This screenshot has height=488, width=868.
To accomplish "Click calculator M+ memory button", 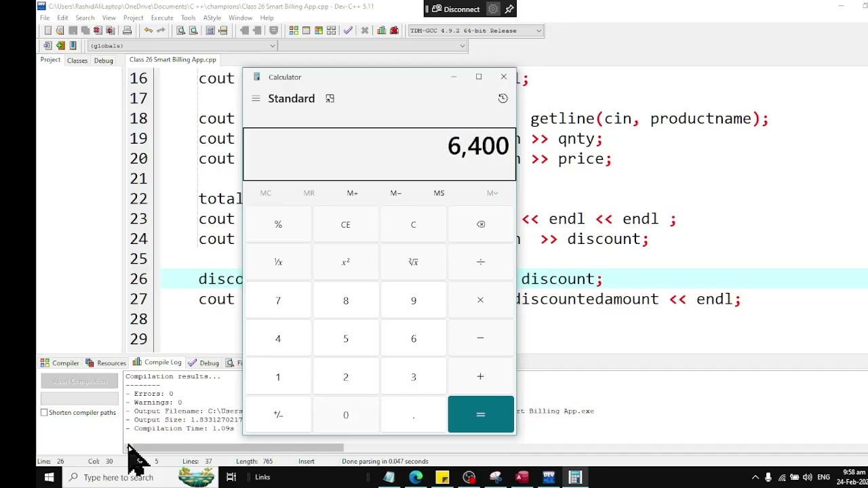I will coord(352,193).
